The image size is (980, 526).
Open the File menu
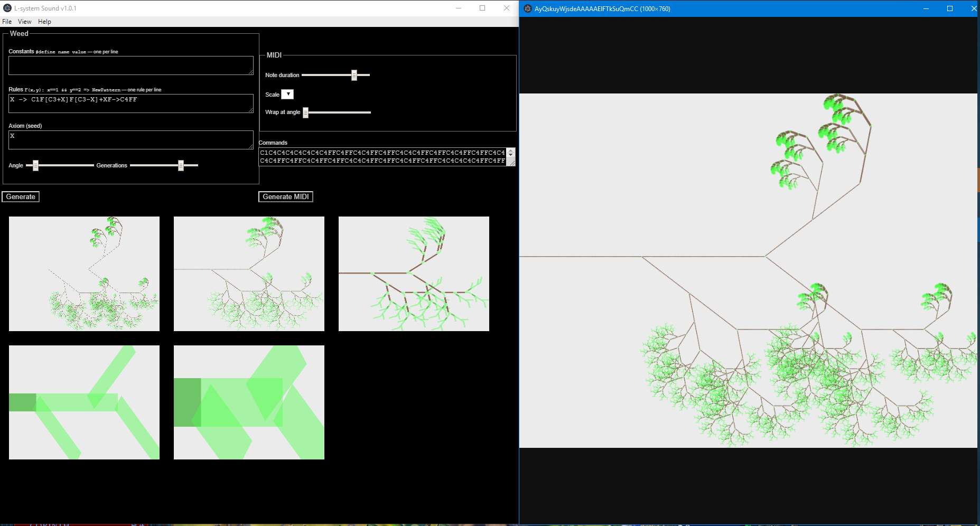[7, 22]
